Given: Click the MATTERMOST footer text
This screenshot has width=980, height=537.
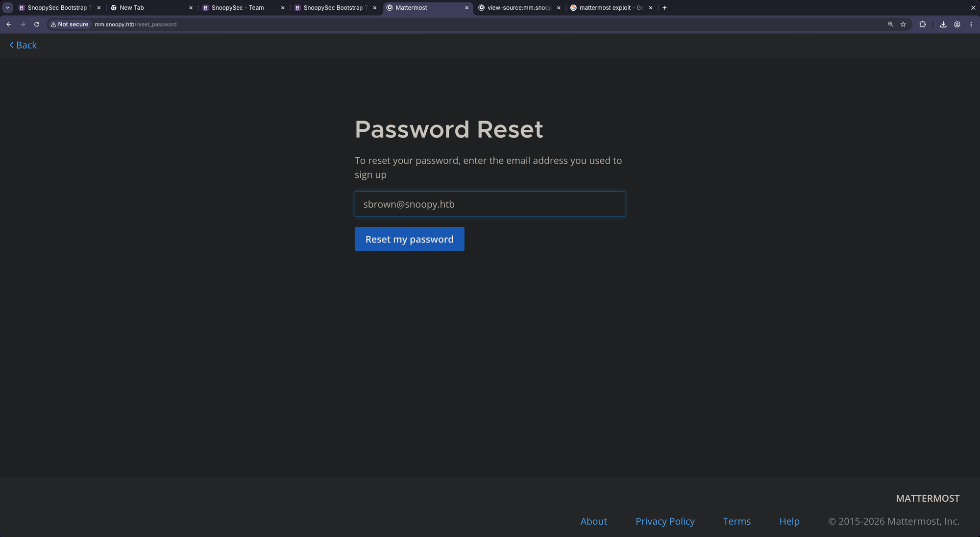Looking at the screenshot, I should click(x=928, y=498).
